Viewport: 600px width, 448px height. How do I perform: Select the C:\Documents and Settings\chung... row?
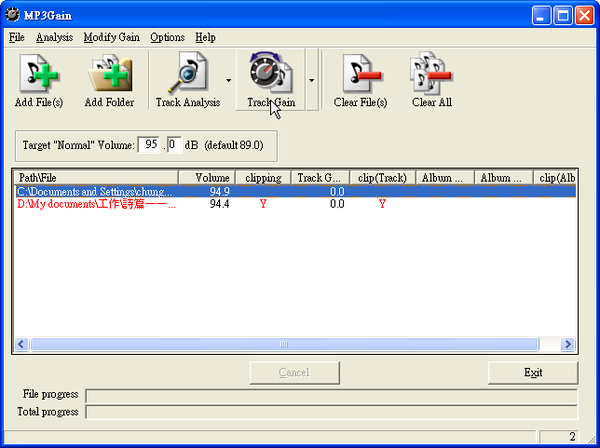[295, 191]
